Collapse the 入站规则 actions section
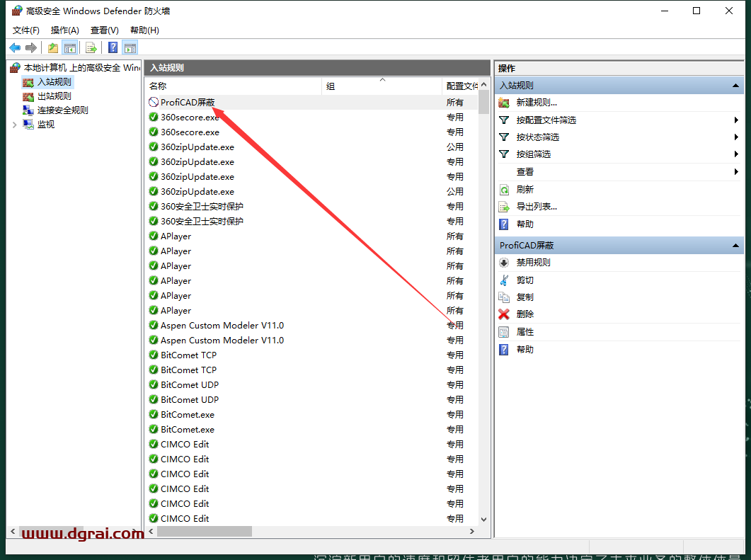 pos(735,86)
